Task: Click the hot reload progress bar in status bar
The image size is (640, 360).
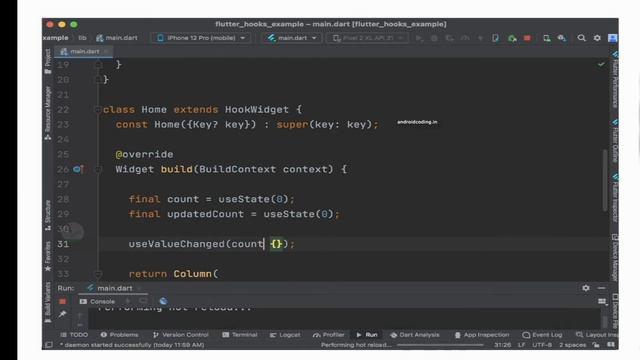Action: pyautogui.click(x=440, y=345)
